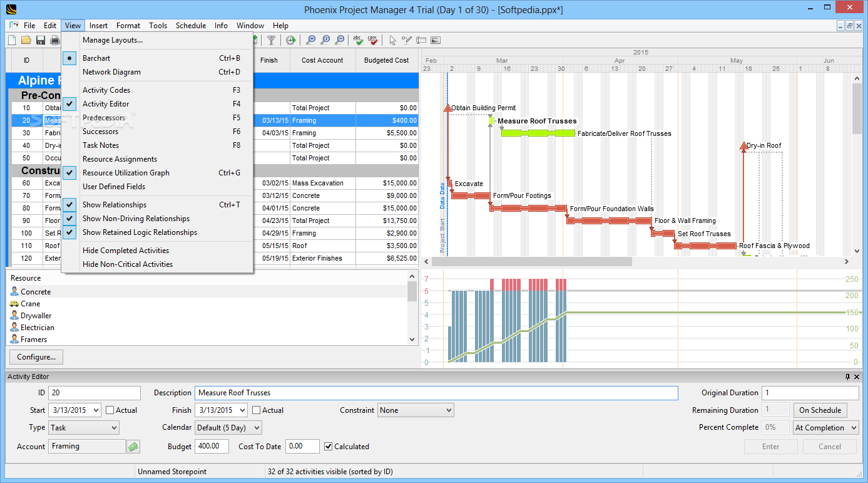Click the Zoom Out magnifier icon
Image resolution: width=868 pixels, height=483 pixels.
click(x=340, y=40)
